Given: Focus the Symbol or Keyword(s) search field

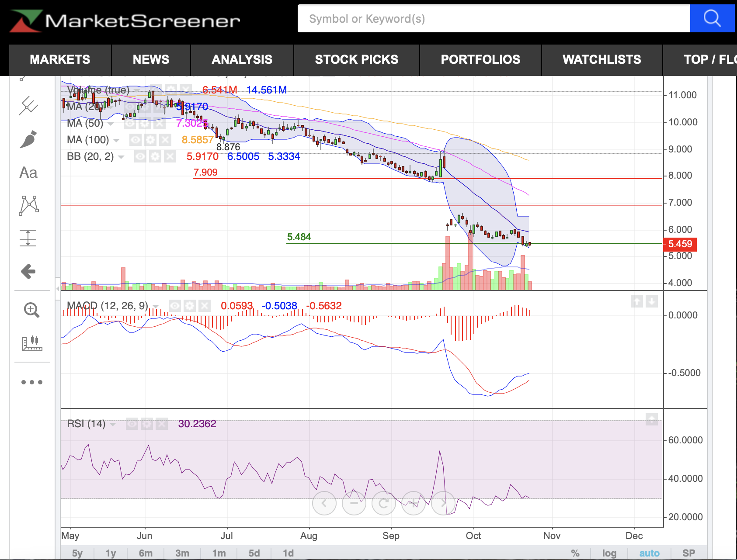Looking at the screenshot, I should tap(494, 18).
